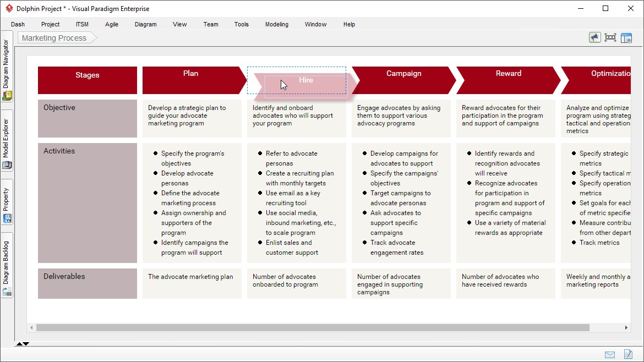Screen dimensions: 644x362
Task: Click 'Use a variety of material rewards' activity
Action: click(510, 228)
